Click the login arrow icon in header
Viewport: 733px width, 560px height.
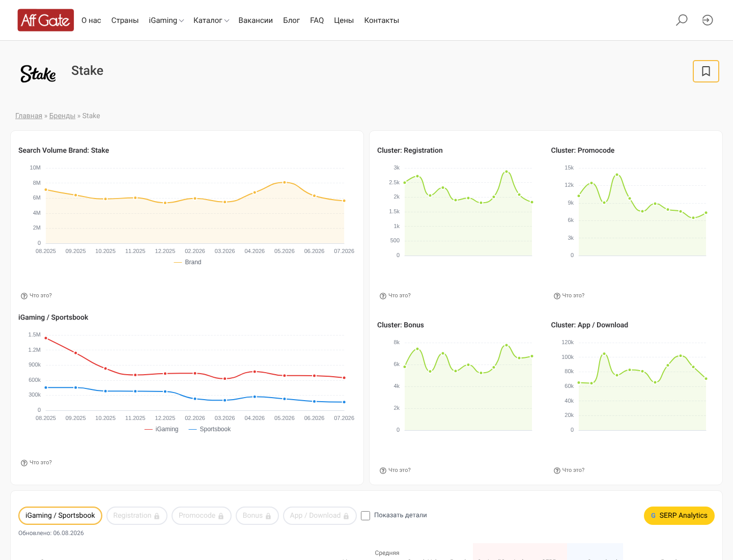(708, 20)
